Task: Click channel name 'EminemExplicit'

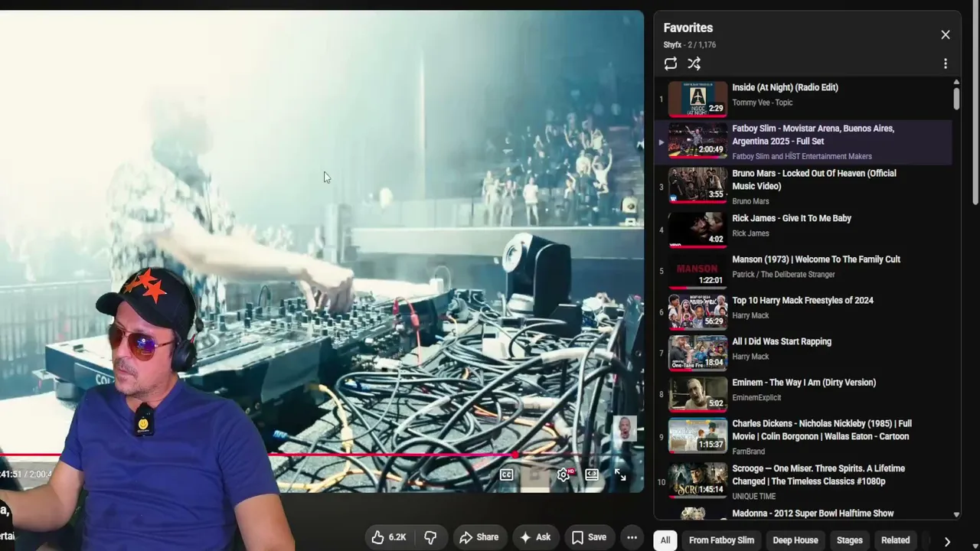Action: pos(756,398)
